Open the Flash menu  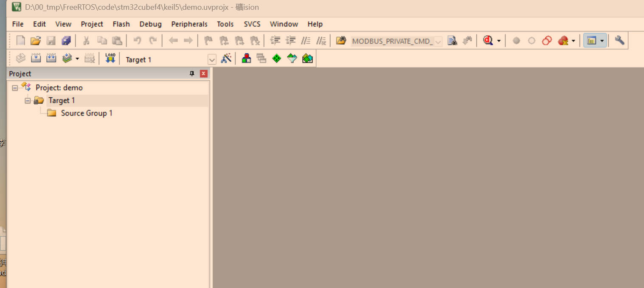(x=121, y=24)
